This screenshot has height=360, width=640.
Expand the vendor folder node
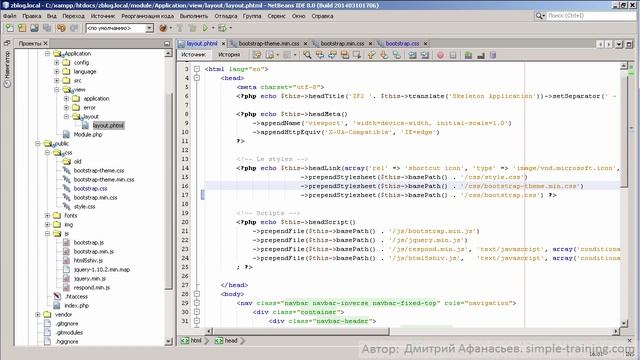click(x=38, y=314)
